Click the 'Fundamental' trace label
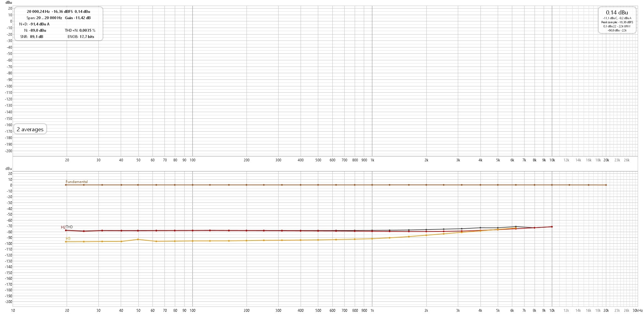 point(77,182)
